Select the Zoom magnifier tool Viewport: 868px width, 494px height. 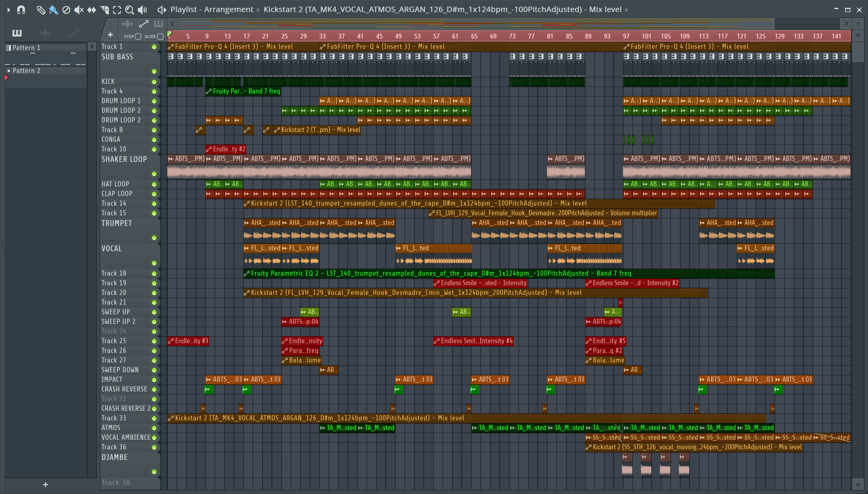point(129,10)
